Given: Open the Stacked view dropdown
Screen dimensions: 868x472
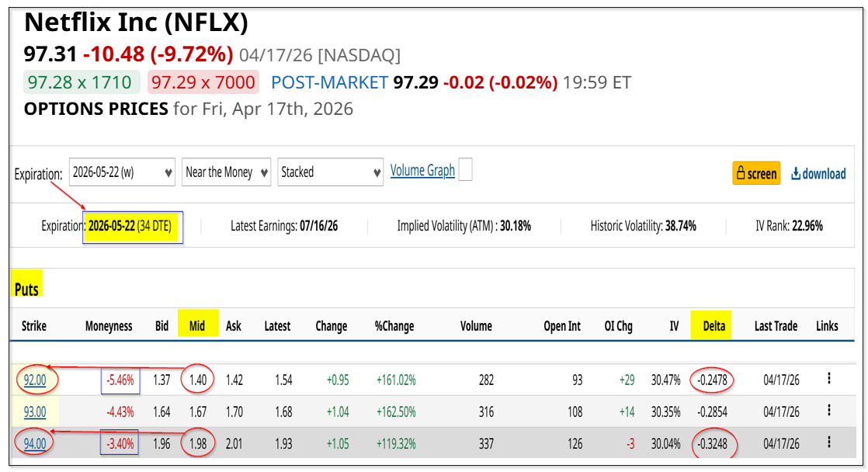Looking at the screenshot, I should click(331, 172).
